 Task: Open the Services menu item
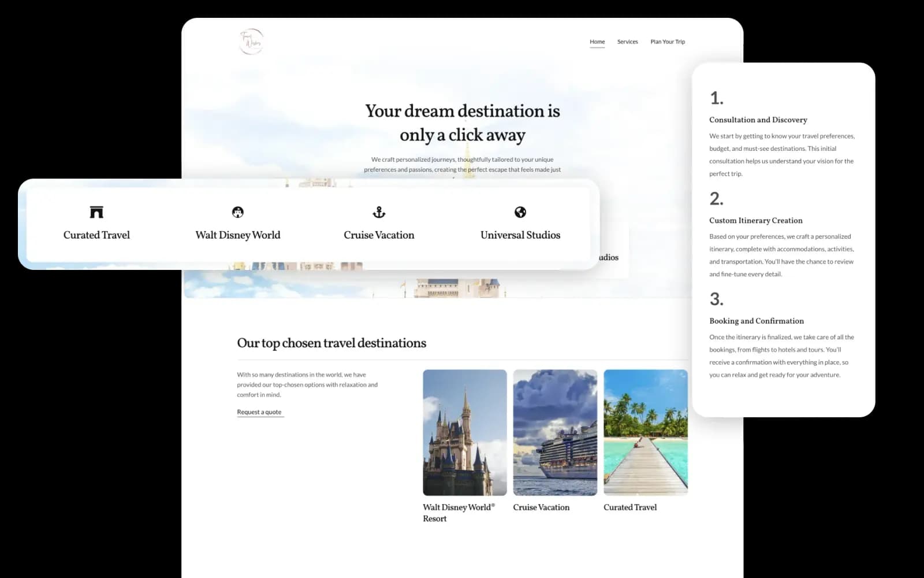tap(627, 42)
